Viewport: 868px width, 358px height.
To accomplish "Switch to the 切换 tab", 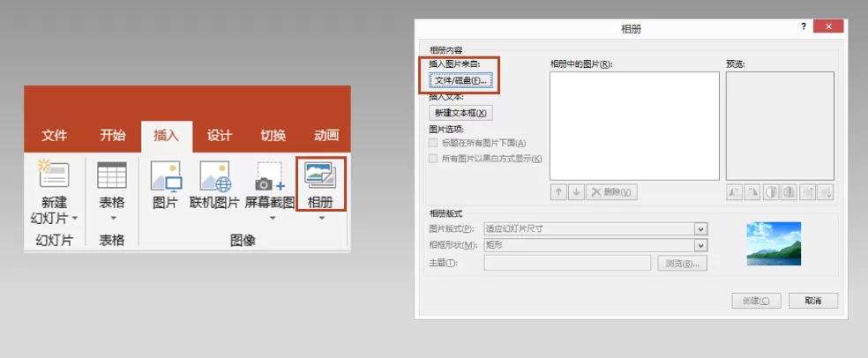I will click(x=273, y=136).
